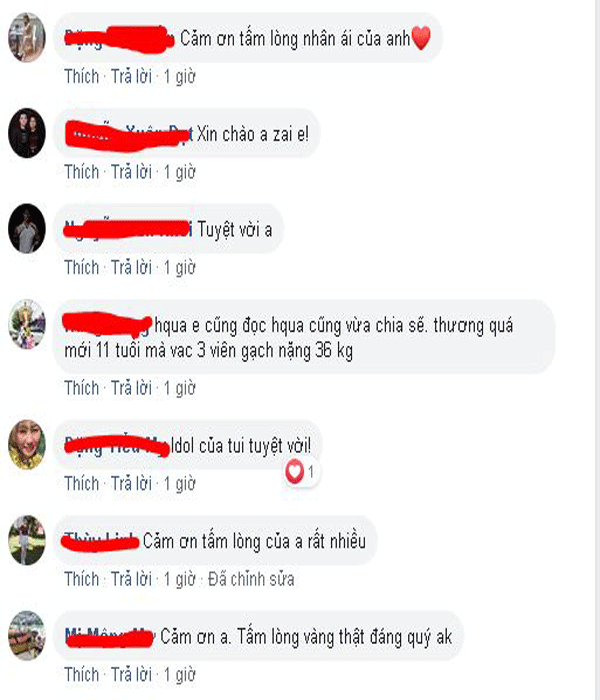Click Trả lời under "Cảm ơn tấm lòng nhân ái"

coord(131,76)
